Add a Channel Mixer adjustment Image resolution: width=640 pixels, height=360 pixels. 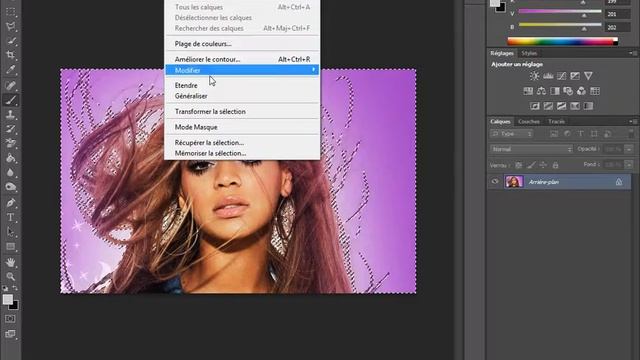point(581,91)
